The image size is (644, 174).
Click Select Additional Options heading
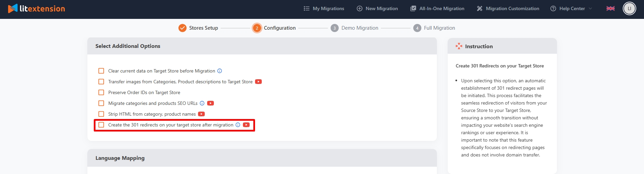(128, 46)
